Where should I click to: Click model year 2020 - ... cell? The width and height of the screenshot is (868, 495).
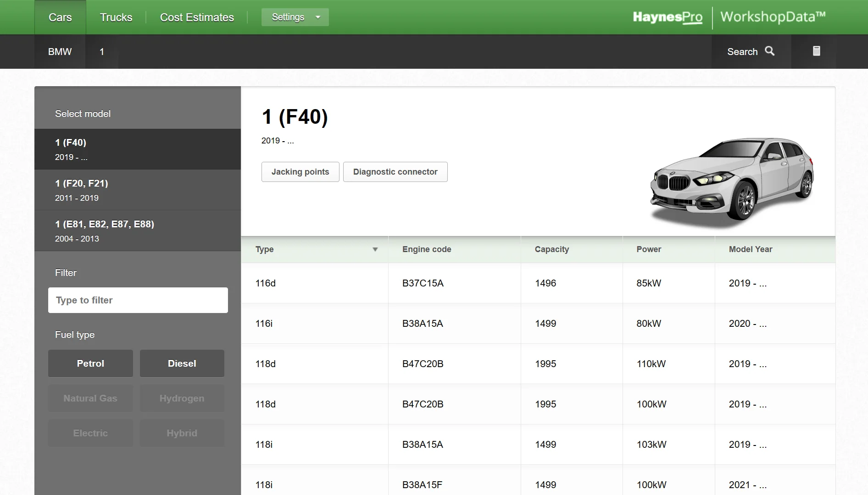click(775, 324)
